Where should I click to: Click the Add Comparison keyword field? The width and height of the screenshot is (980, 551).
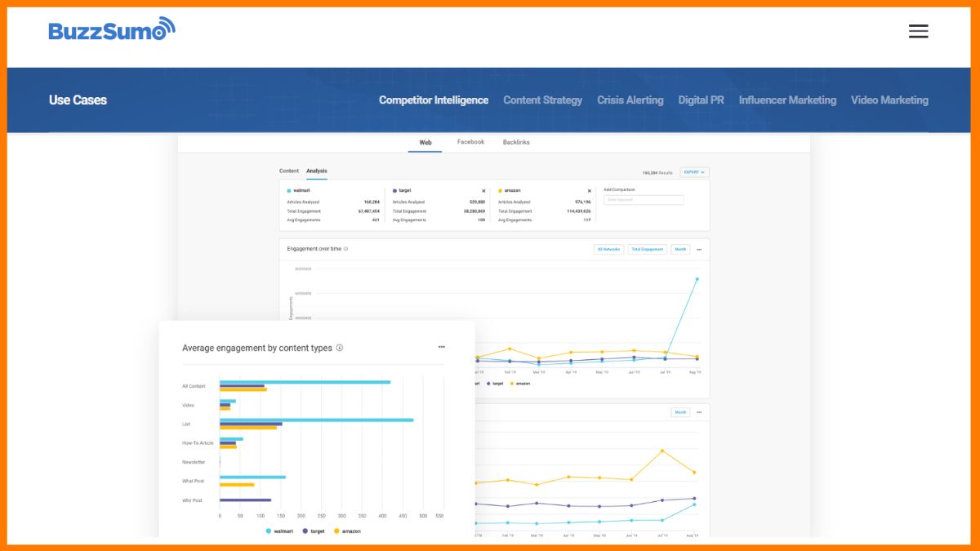644,200
